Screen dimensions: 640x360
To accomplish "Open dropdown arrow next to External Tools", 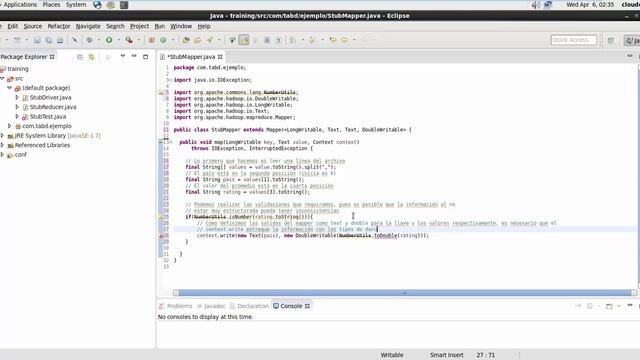I will [x=138, y=40].
